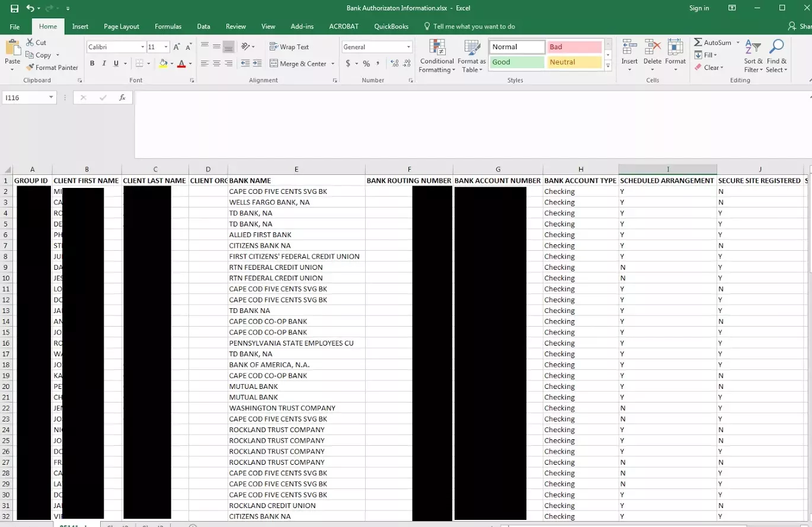Open Find & Select tool
This screenshot has height=527, width=812.
point(776,57)
